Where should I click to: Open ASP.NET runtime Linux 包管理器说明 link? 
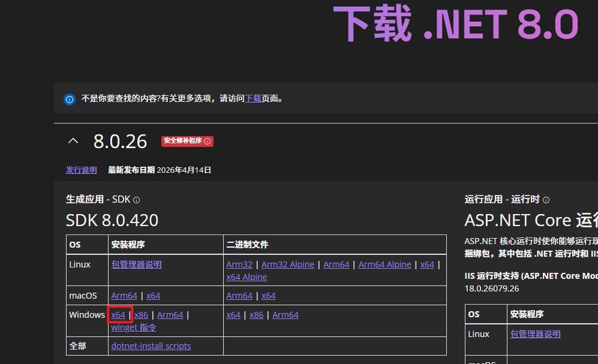pyautogui.click(x=536, y=334)
